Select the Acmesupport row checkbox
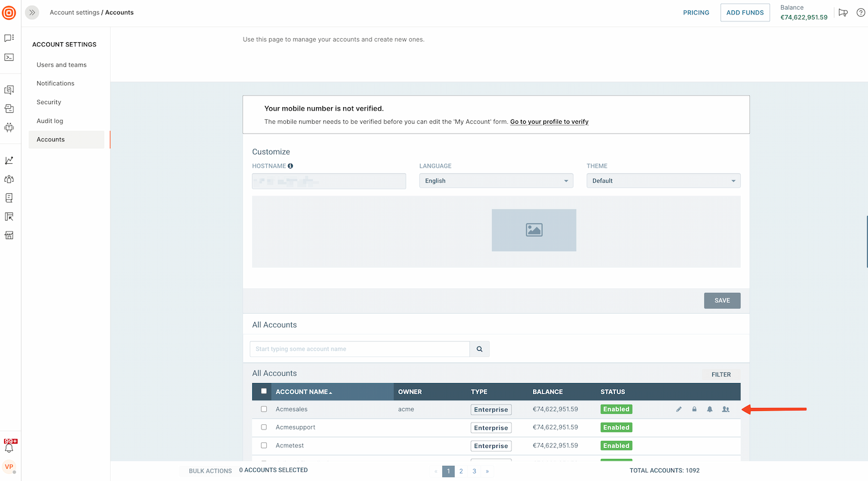 (264, 427)
